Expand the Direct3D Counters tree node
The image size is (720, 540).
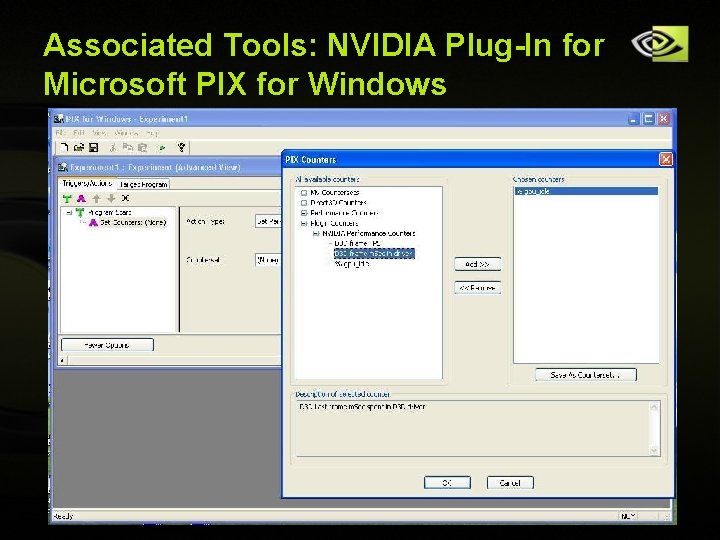[304, 202]
